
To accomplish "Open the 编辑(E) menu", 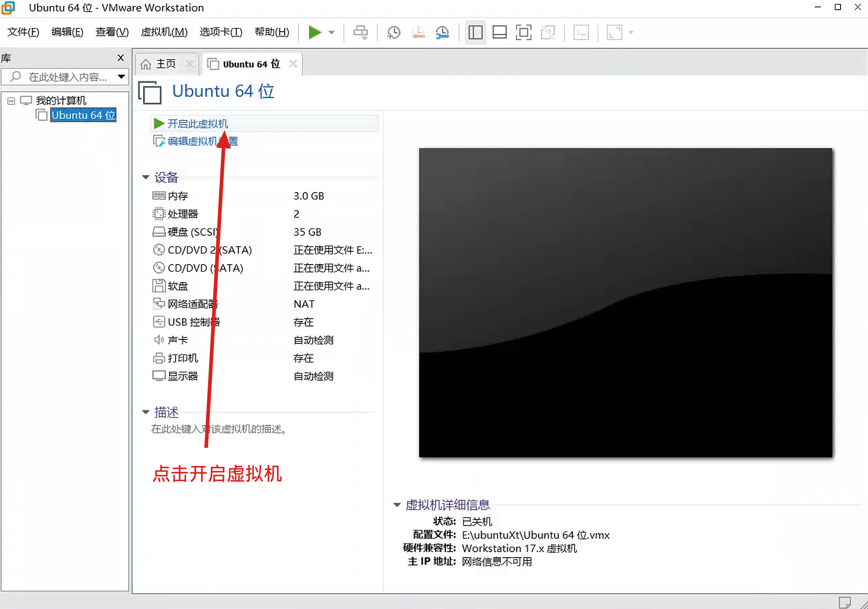I will tap(67, 32).
